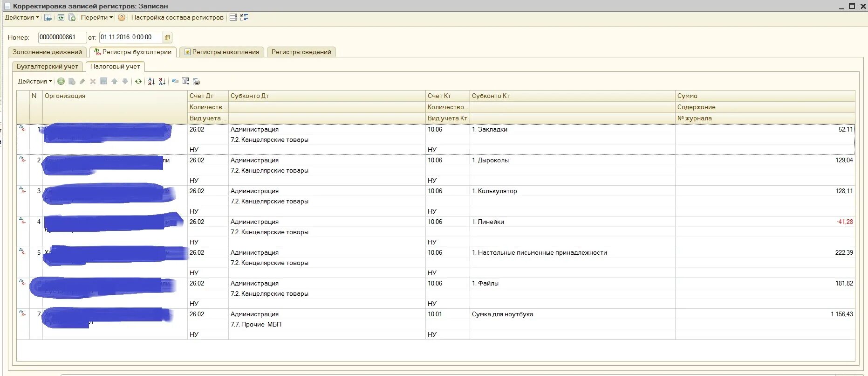Viewport: 868px width, 376px height.
Task: Click the finish editing icon in table toolbar
Action: pyautogui.click(x=104, y=81)
